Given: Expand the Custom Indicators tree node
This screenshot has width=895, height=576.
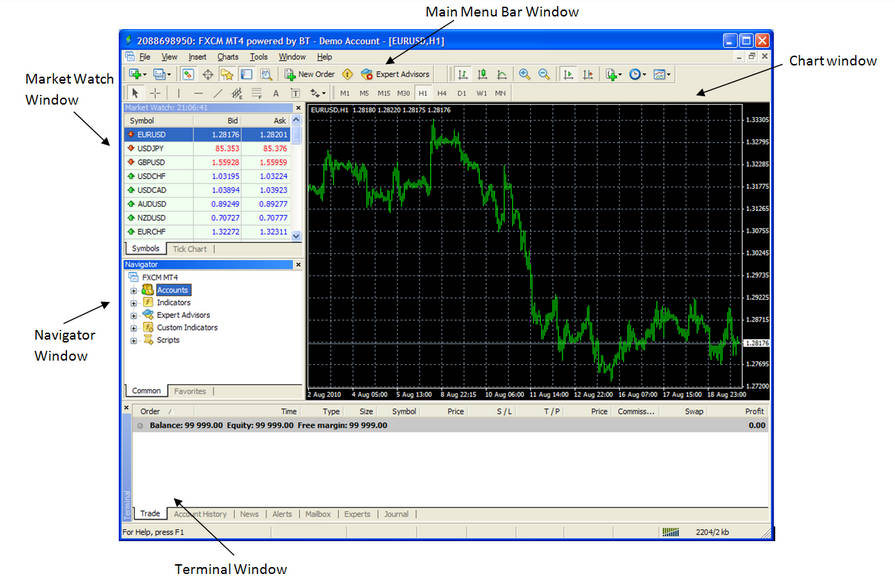Looking at the screenshot, I should 134,328.
